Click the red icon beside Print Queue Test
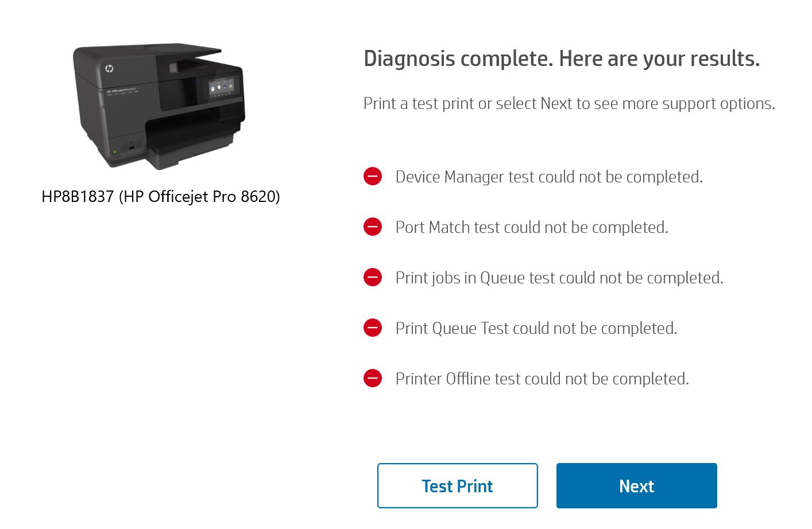 coord(373,328)
